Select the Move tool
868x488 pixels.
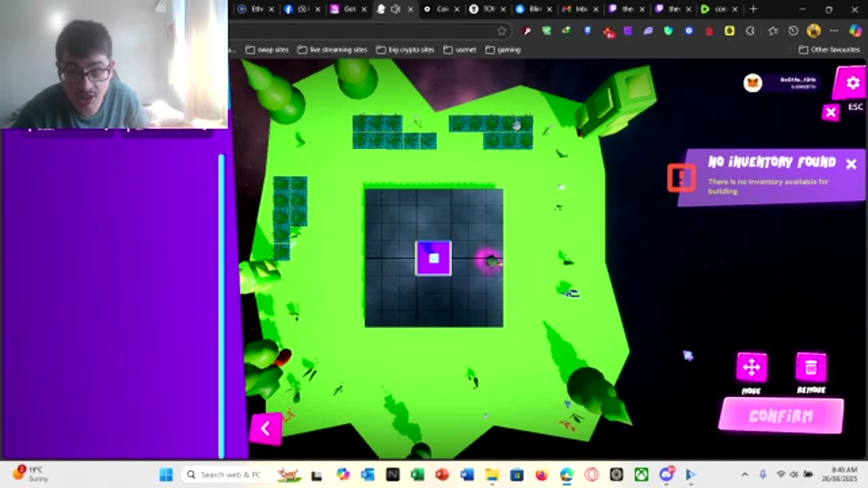click(751, 367)
